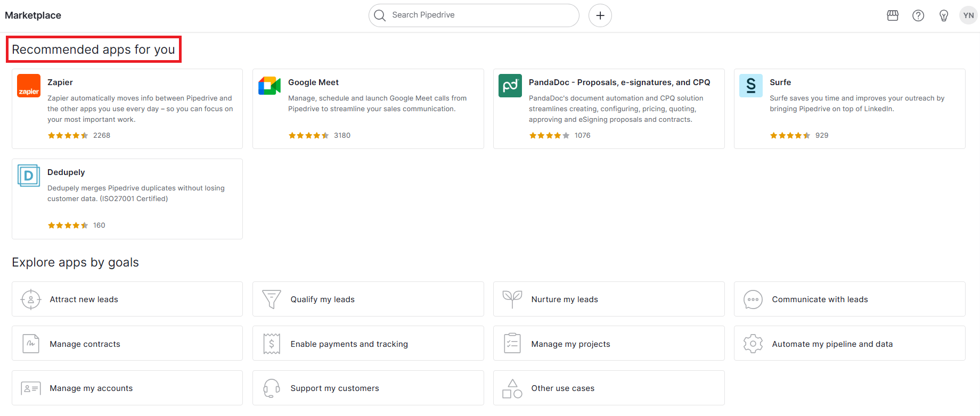The width and height of the screenshot is (980, 416).
Task: Click the Manage contracts document icon
Action: pos(31,344)
